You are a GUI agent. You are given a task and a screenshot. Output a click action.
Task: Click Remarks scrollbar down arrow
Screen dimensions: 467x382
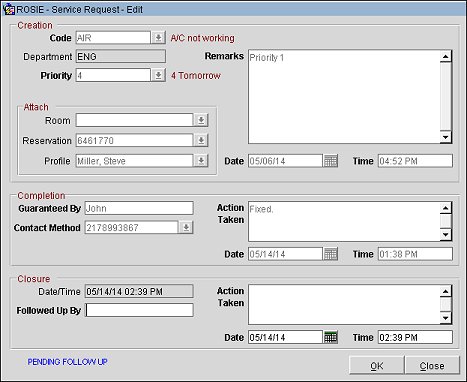[446, 137]
